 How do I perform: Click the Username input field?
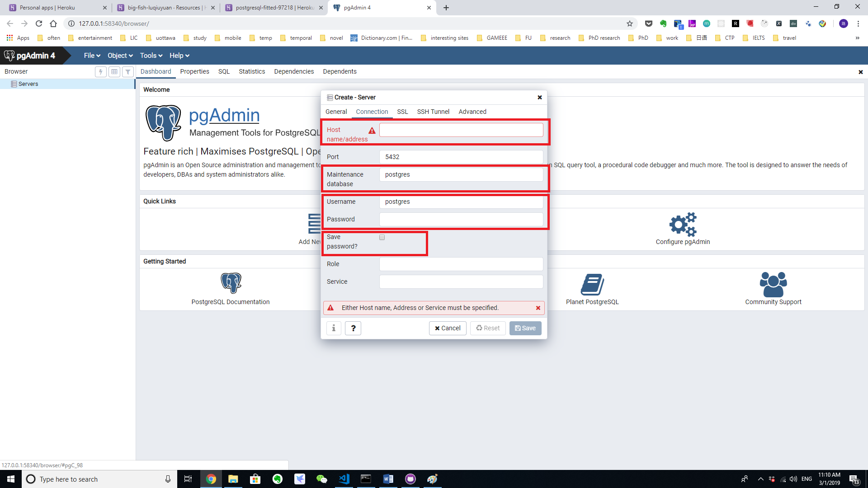point(461,202)
